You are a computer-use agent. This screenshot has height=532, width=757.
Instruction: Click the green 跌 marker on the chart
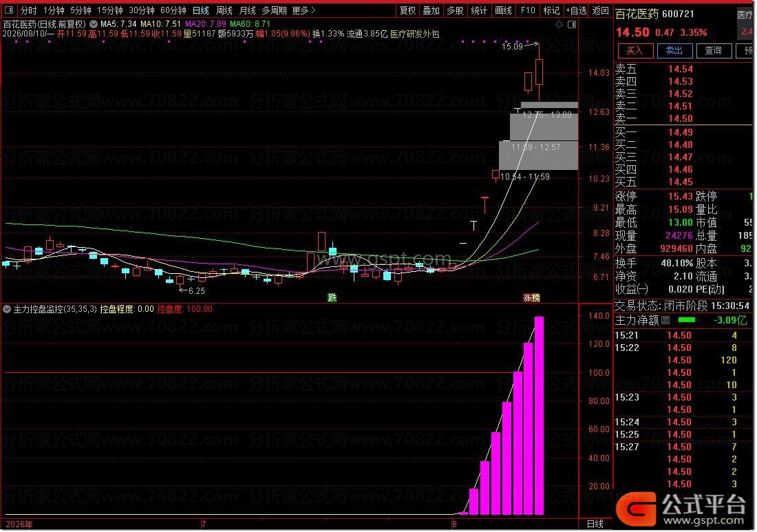click(x=332, y=297)
